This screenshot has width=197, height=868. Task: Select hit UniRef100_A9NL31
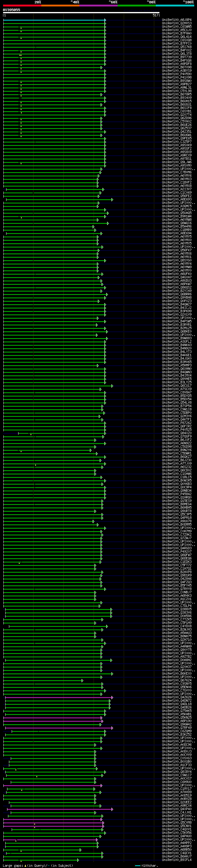176,88
